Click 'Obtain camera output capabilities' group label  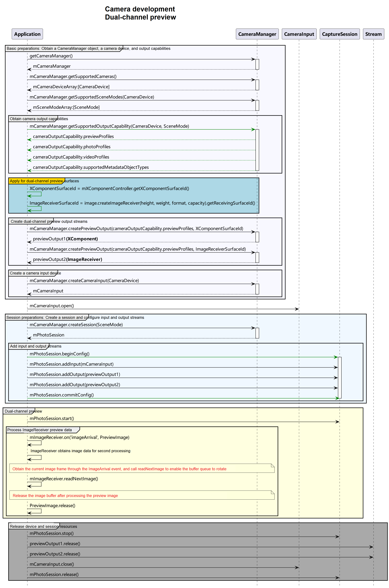39,119
